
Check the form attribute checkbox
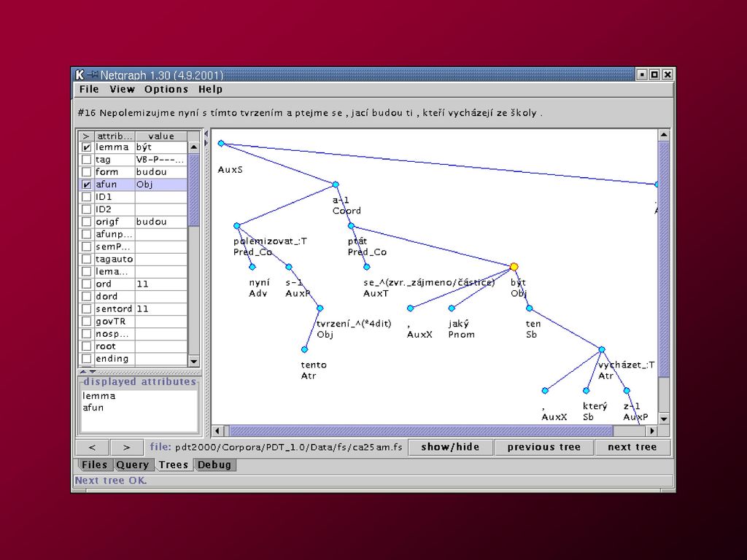86,172
